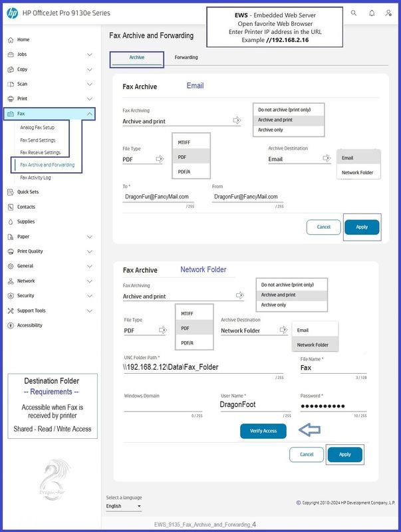Open Fax Archiving dropdown in Email section

pyautogui.click(x=182, y=121)
